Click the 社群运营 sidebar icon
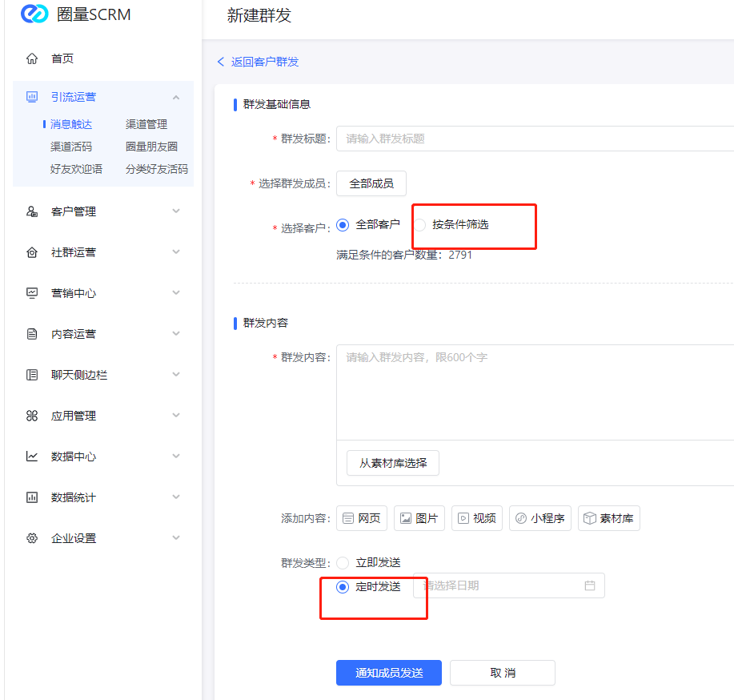 [x=32, y=252]
